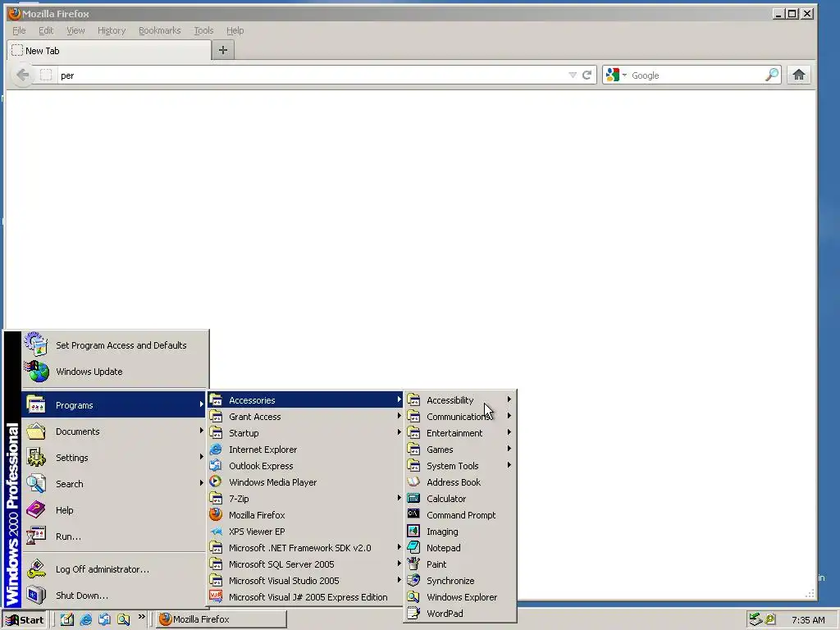Expand the System Tools submenu
Image resolution: width=840 pixels, height=630 pixels.
tap(460, 466)
